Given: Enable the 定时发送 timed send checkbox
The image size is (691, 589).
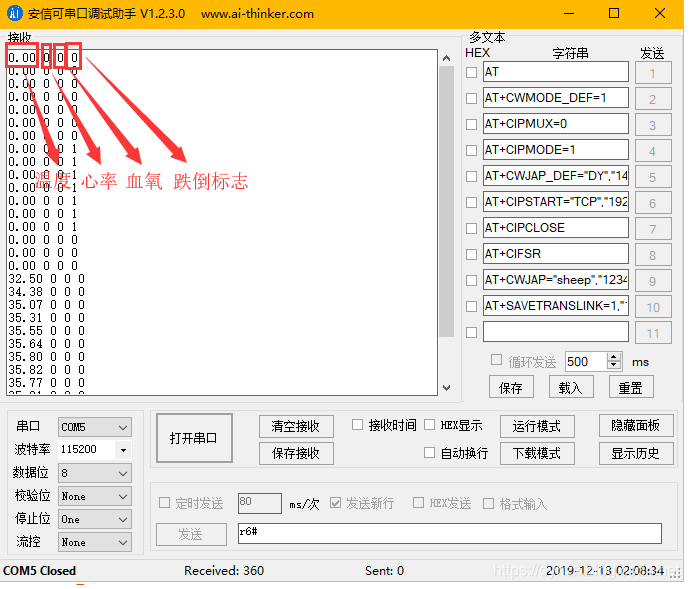Looking at the screenshot, I should pos(164,503).
